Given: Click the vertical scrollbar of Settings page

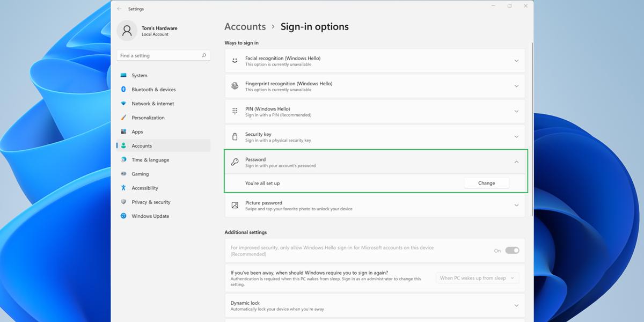Looking at the screenshot, I should point(532,129).
